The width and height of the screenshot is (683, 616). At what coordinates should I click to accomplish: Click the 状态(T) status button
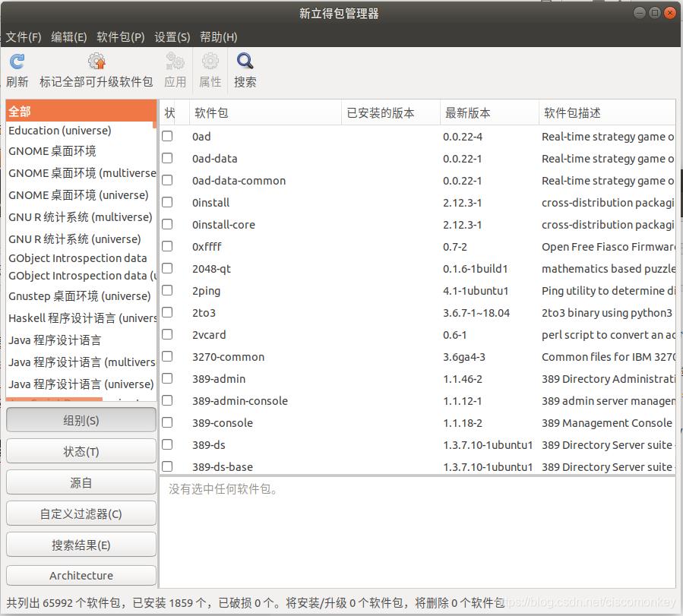tap(81, 451)
